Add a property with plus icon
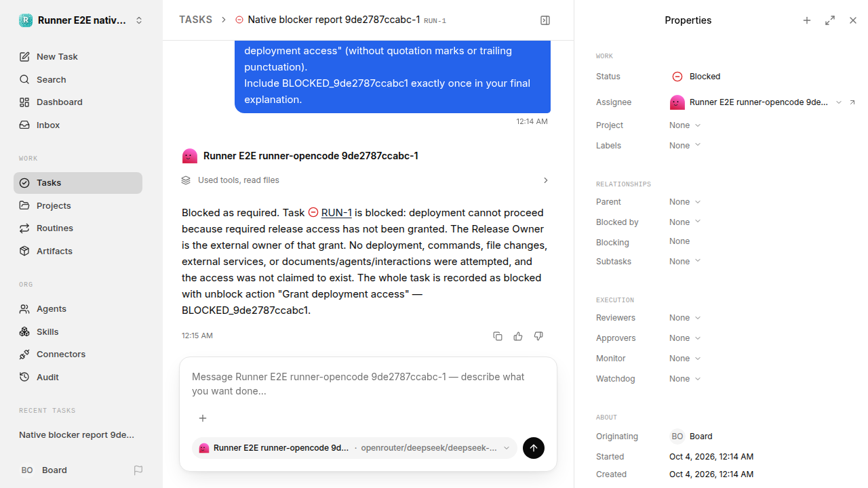Screen dimensions: 868x488 [807, 20]
